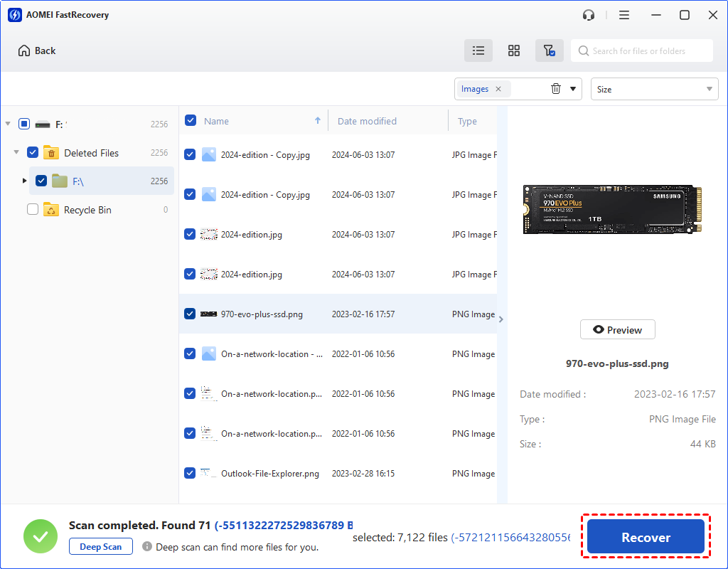Click the Samsung SSD preview thumbnail
728x569 pixels.
tap(612, 210)
